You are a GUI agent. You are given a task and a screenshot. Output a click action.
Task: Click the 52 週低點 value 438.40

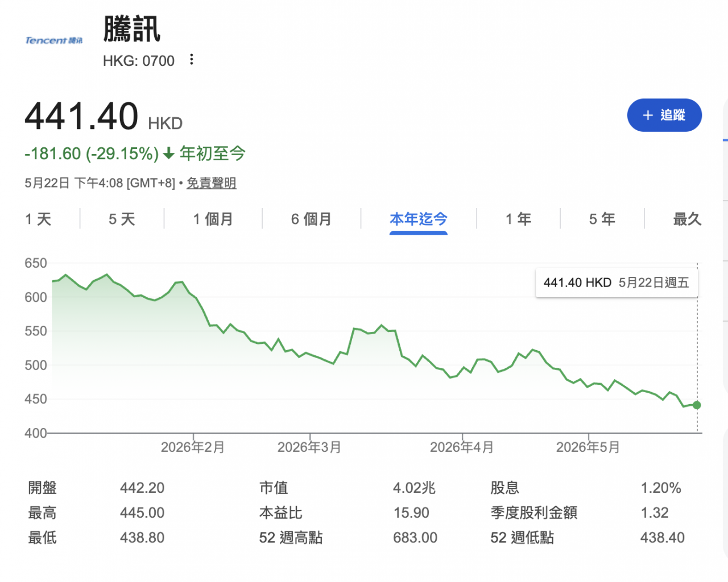pos(663,538)
